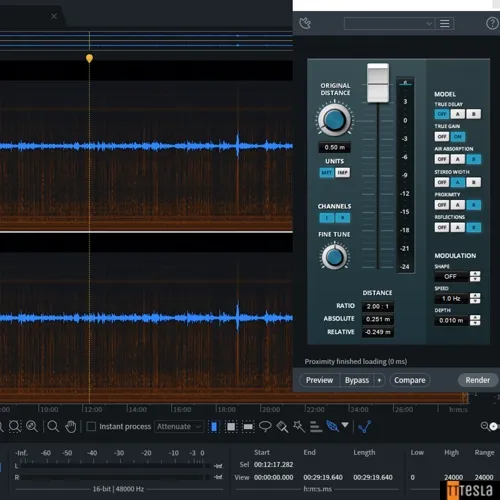Viewport: 500px width, 500px height.
Task: Set Reflections to OFF
Action: coord(442,227)
